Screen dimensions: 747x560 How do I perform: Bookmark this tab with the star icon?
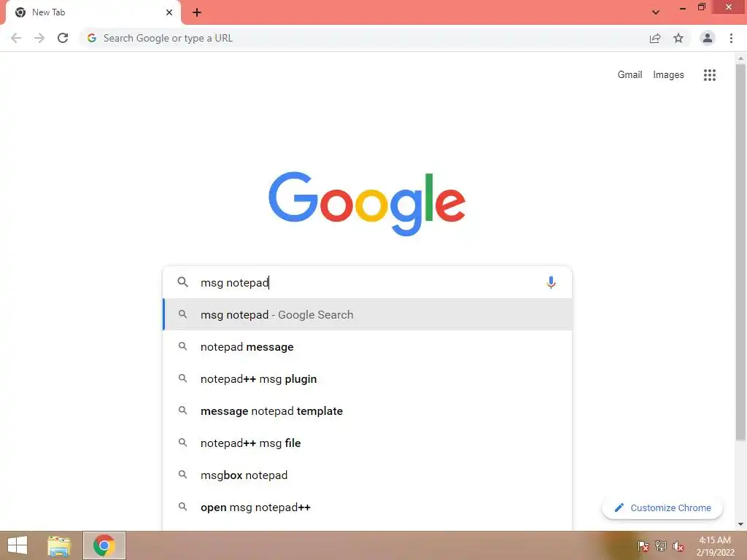678,38
